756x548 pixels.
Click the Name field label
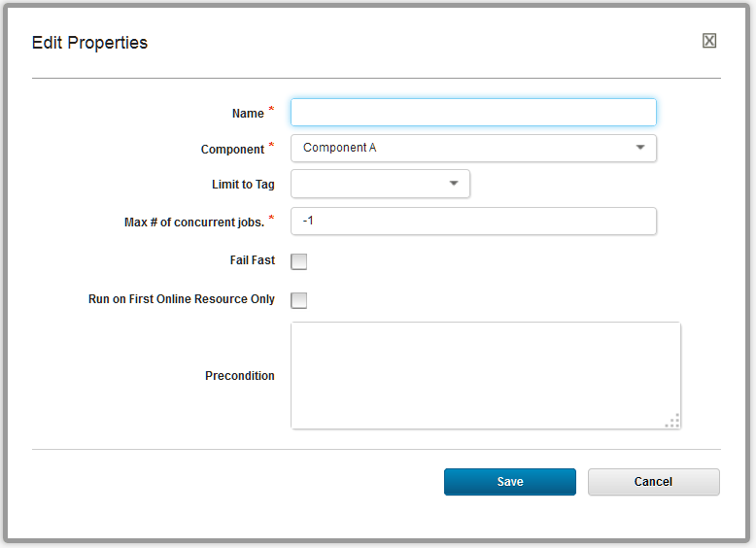coord(248,114)
